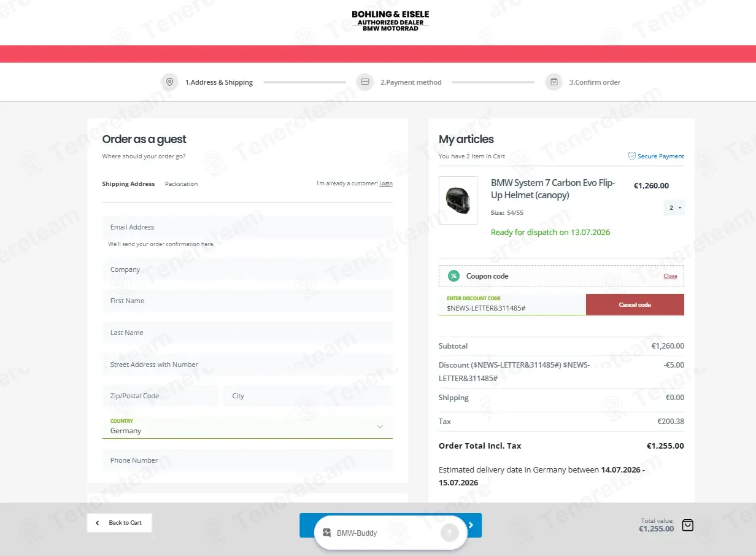Focus the Zip/Postal Code field
Viewport: 756px width, 556px height.
pos(160,396)
